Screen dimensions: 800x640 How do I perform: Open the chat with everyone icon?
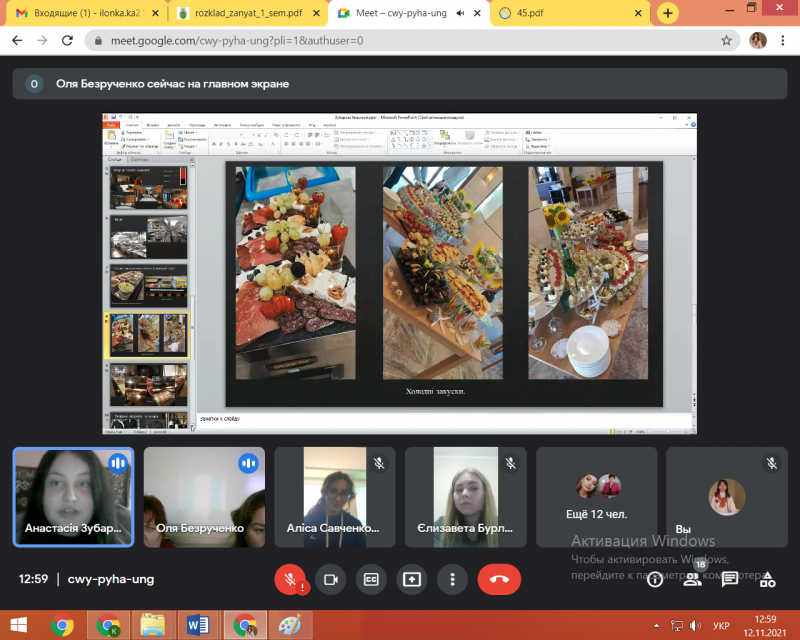pos(730,580)
